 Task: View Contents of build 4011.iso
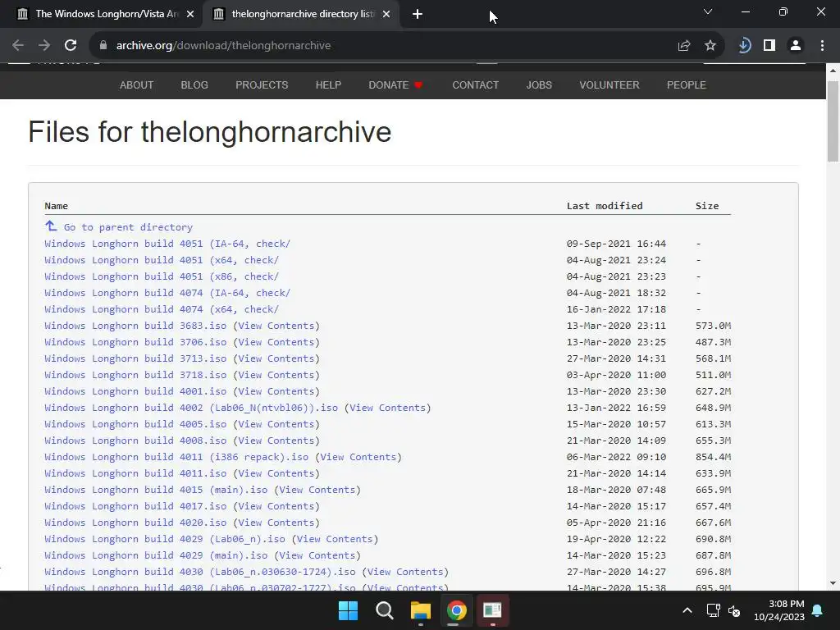[x=276, y=473]
